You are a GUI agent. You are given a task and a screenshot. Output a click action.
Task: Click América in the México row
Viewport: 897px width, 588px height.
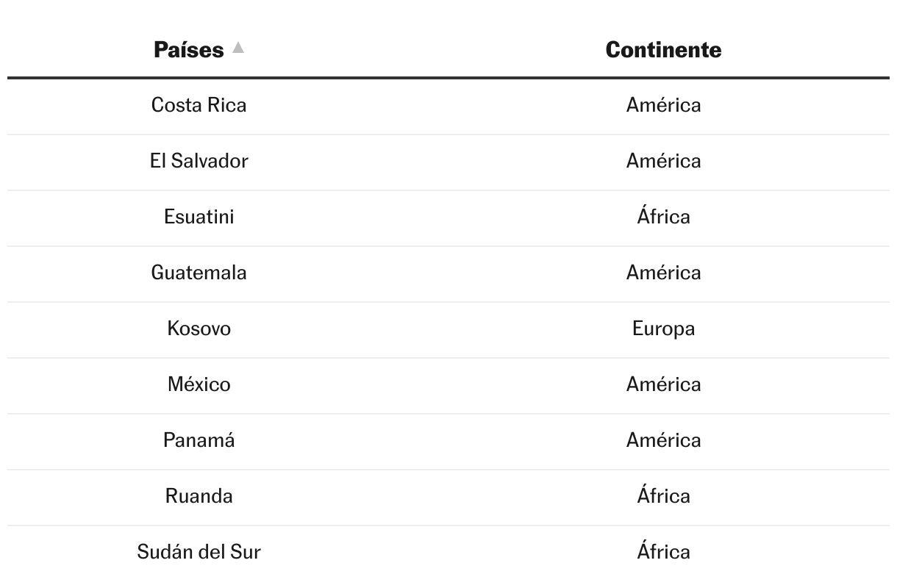663,384
